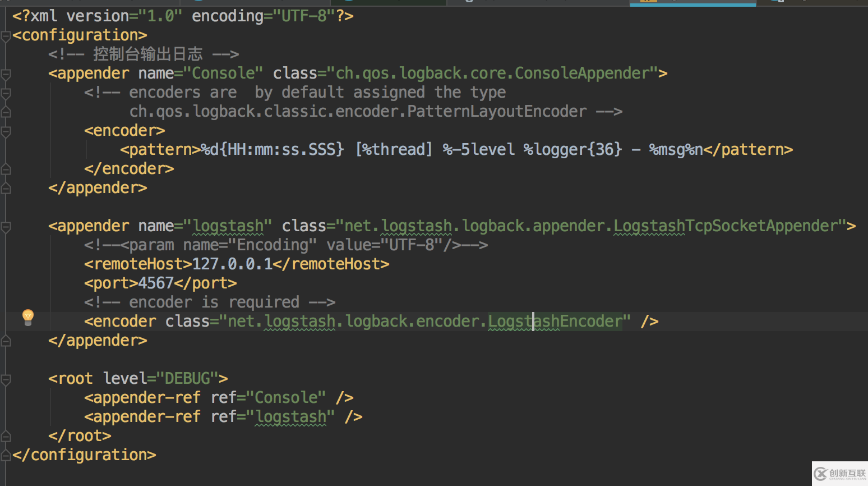The height and width of the screenshot is (486, 868).
Task: Click the watermark logo in bottom-right corner
Action: [839, 474]
